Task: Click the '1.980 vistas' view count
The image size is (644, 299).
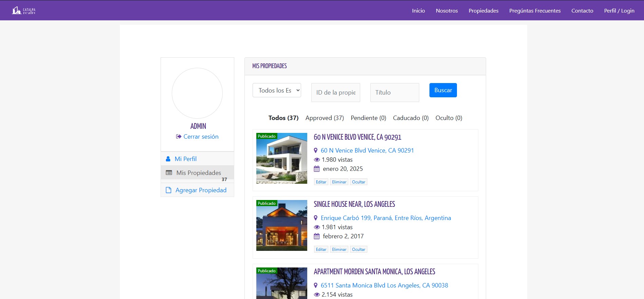Action: [337, 160]
